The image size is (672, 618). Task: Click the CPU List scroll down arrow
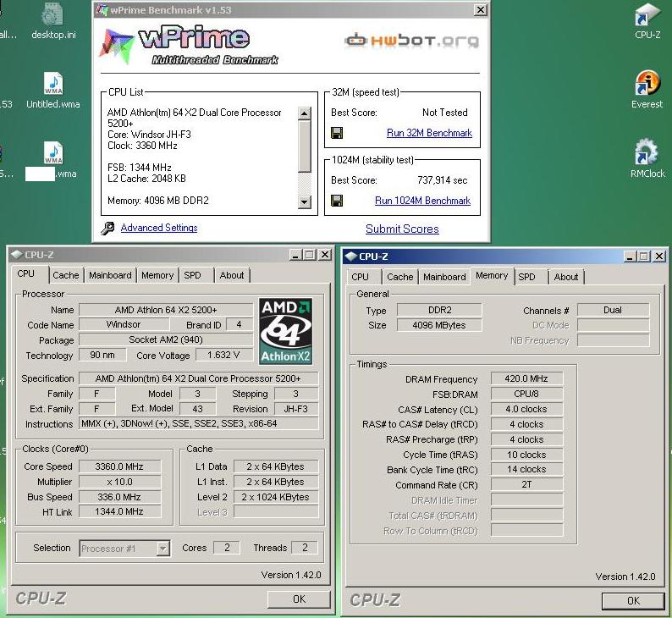coord(305,201)
